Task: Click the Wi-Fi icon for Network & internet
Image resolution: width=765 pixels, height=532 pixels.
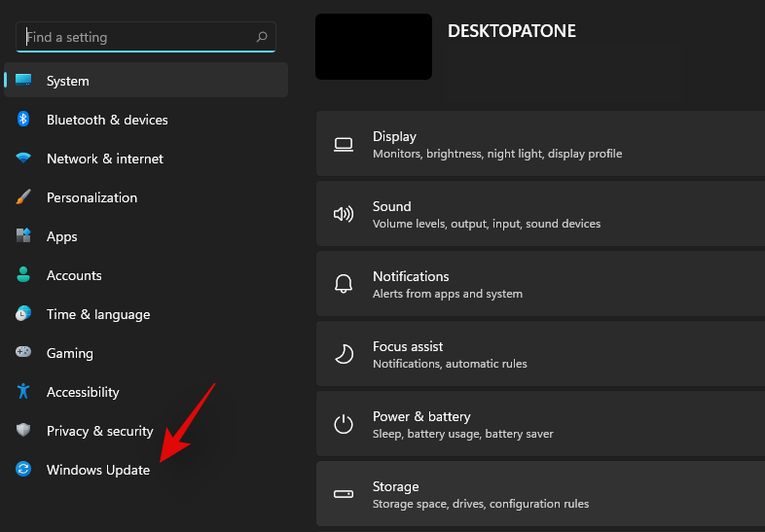Action: (x=23, y=159)
